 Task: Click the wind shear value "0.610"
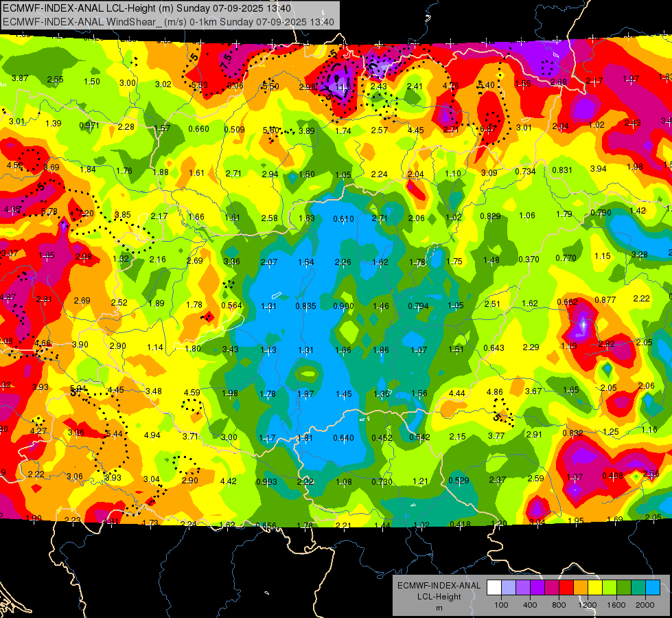point(344,219)
